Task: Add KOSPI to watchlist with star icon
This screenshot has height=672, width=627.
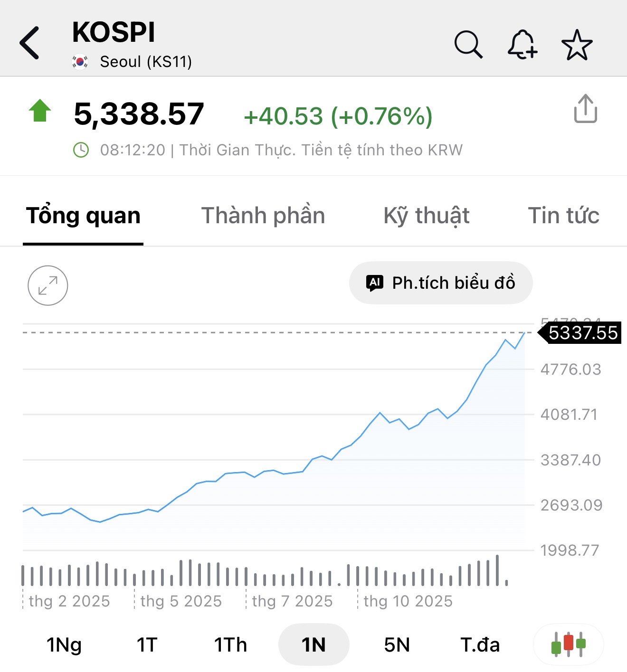Action: click(577, 45)
